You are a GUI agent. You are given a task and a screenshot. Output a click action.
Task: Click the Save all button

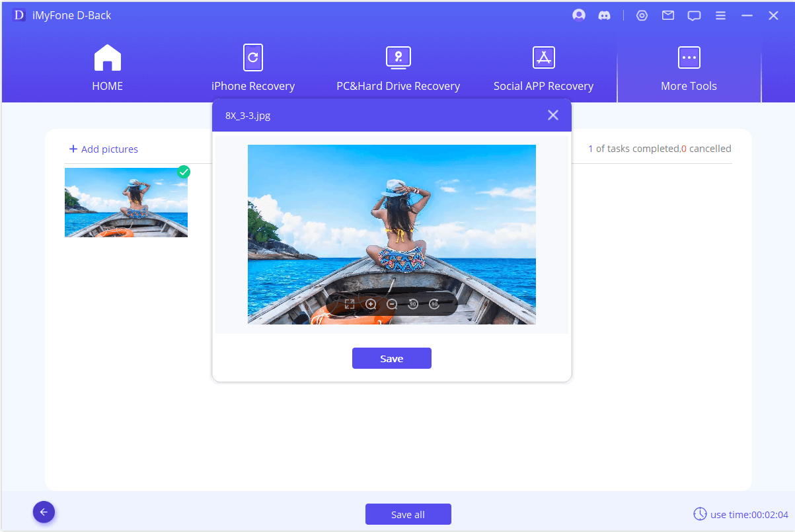tap(408, 514)
